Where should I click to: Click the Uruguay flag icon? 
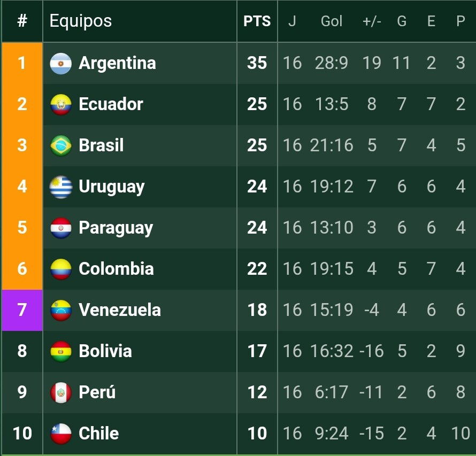point(61,187)
